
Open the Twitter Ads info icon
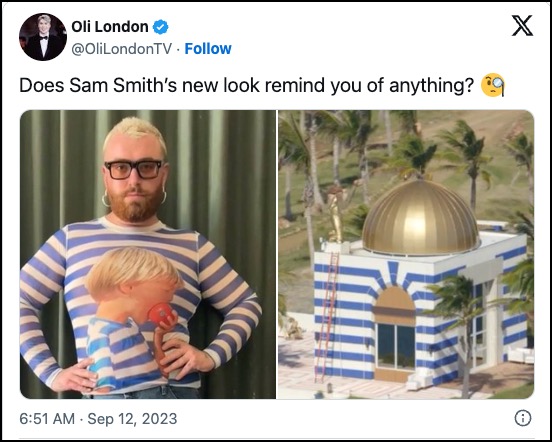(x=523, y=418)
